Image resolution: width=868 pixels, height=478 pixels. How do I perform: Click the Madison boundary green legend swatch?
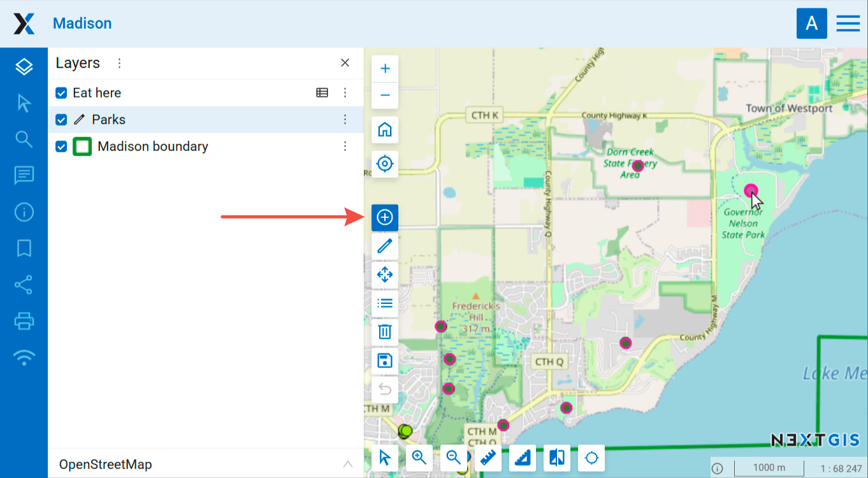pos(82,147)
